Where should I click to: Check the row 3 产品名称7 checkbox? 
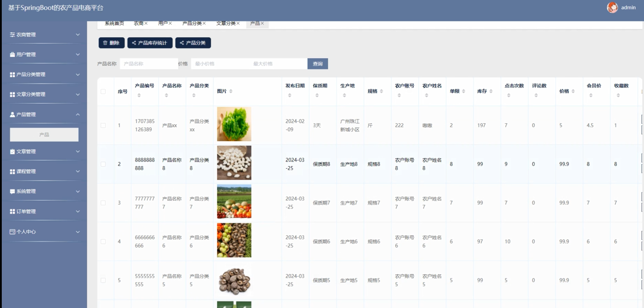coord(103,203)
